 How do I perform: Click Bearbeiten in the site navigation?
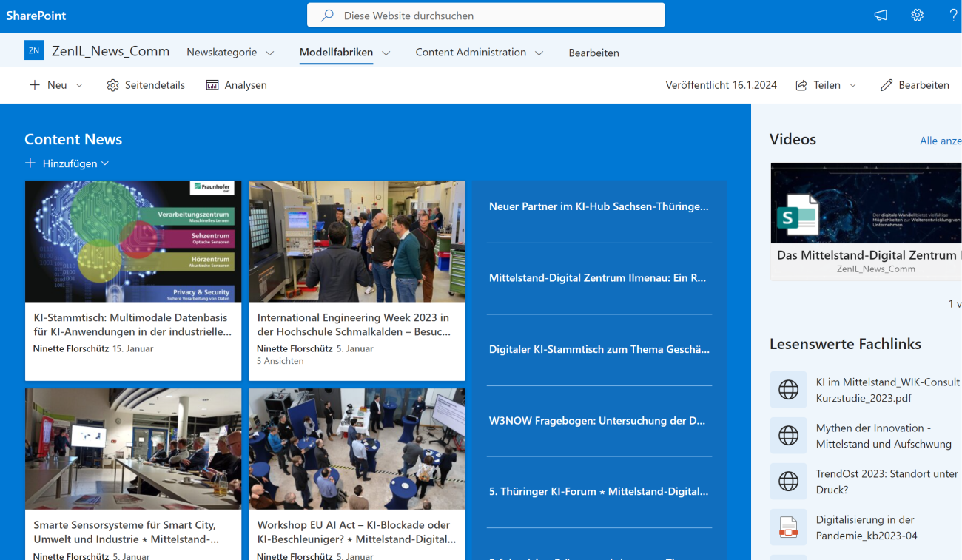(x=593, y=53)
